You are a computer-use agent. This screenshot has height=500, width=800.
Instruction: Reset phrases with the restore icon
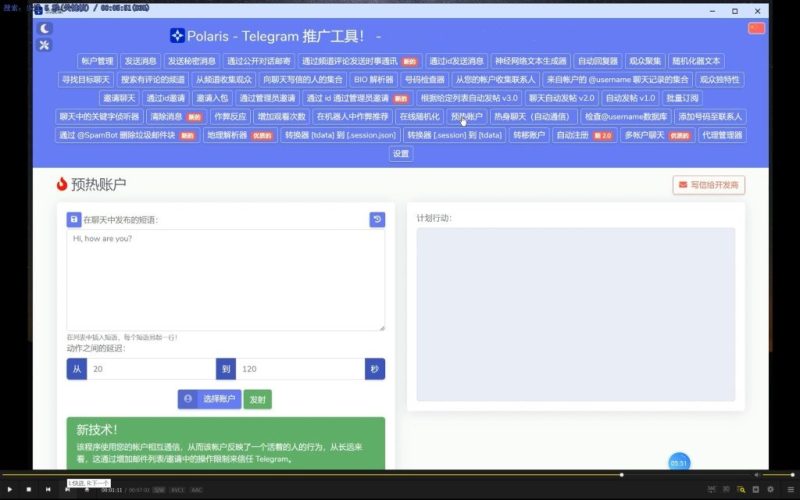(x=377, y=219)
